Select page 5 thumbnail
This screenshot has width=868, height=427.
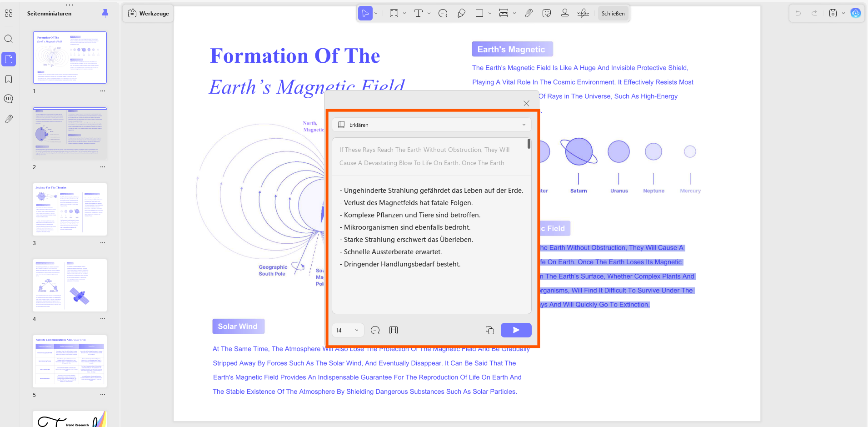pyautogui.click(x=70, y=361)
